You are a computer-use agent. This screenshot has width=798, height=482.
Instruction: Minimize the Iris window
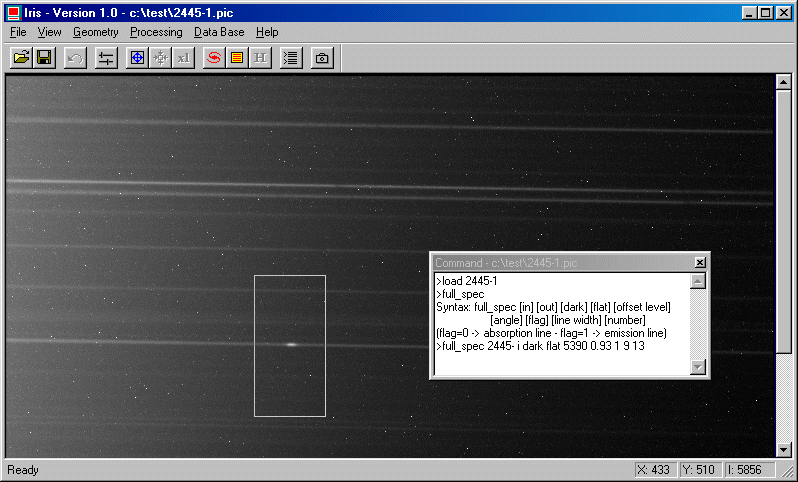coord(748,13)
